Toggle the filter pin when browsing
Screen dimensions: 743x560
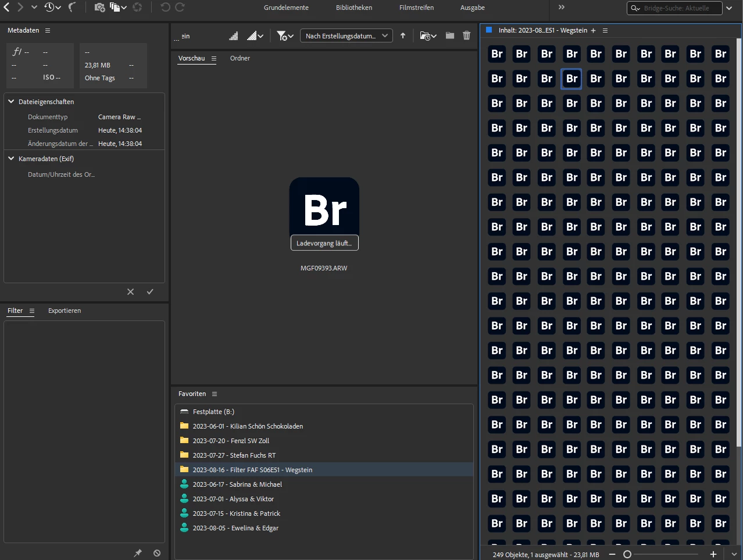tap(138, 553)
